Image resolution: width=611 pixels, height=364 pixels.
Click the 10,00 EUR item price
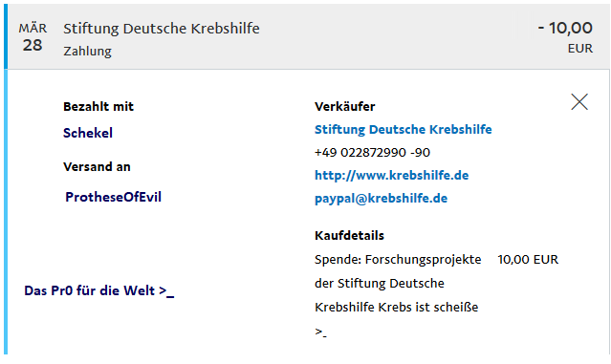(x=528, y=259)
